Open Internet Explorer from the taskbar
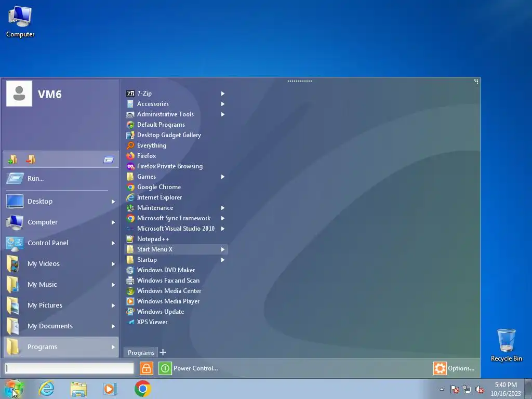Screen dimensions: 532x399 [46, 389]
